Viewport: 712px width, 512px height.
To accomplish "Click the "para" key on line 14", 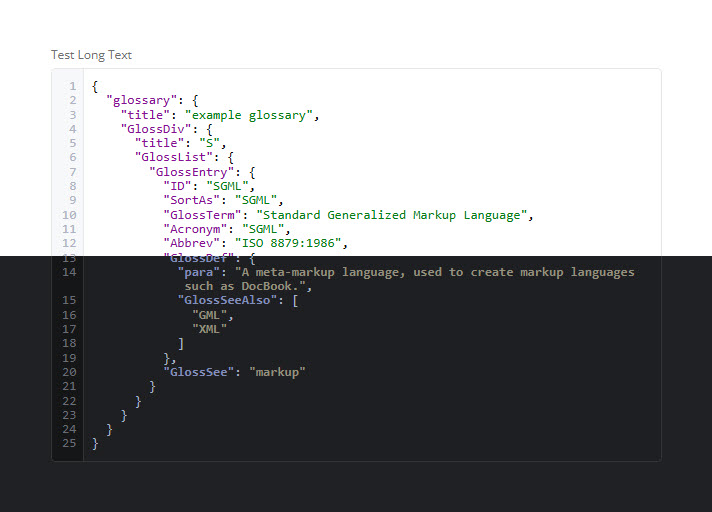I will click(198, 272).
